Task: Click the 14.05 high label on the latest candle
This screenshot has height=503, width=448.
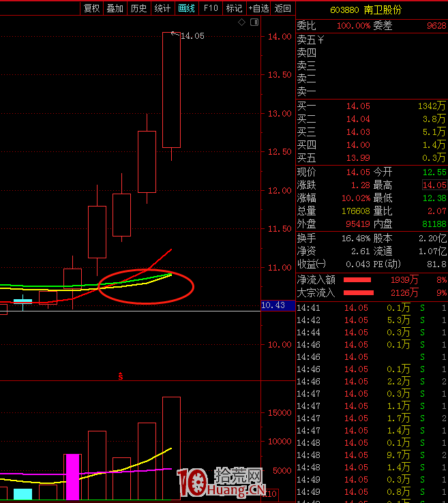Action: tap(192, 36)
